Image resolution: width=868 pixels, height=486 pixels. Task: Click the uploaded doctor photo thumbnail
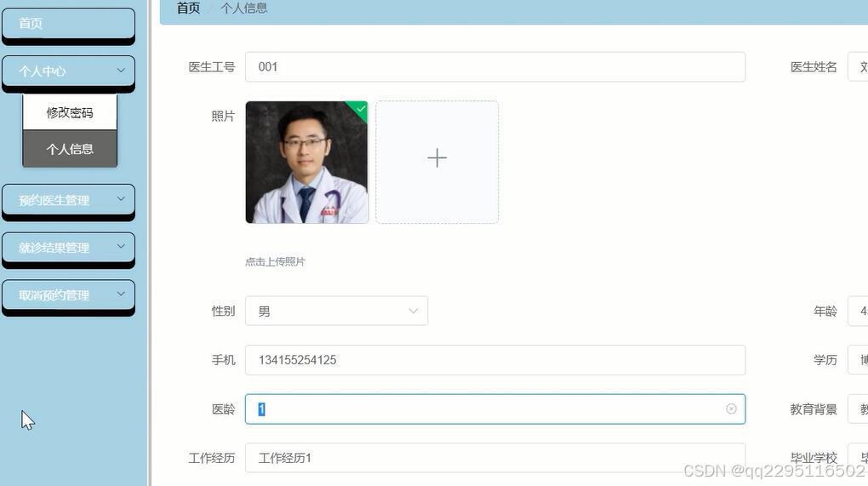[x=306, y=163]
